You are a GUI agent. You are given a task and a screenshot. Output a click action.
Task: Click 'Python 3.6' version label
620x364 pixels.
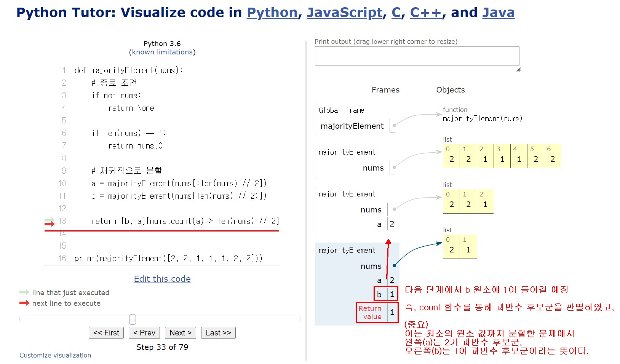pos(162,44)
